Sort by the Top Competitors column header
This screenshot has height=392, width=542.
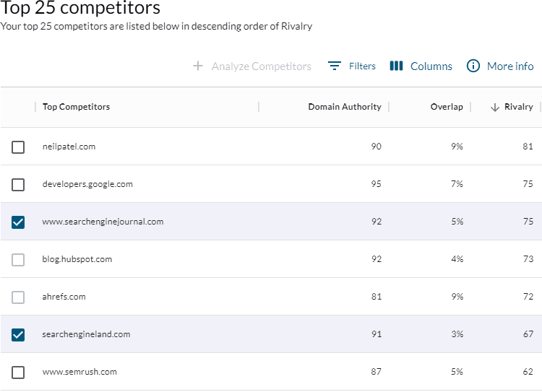76,107
